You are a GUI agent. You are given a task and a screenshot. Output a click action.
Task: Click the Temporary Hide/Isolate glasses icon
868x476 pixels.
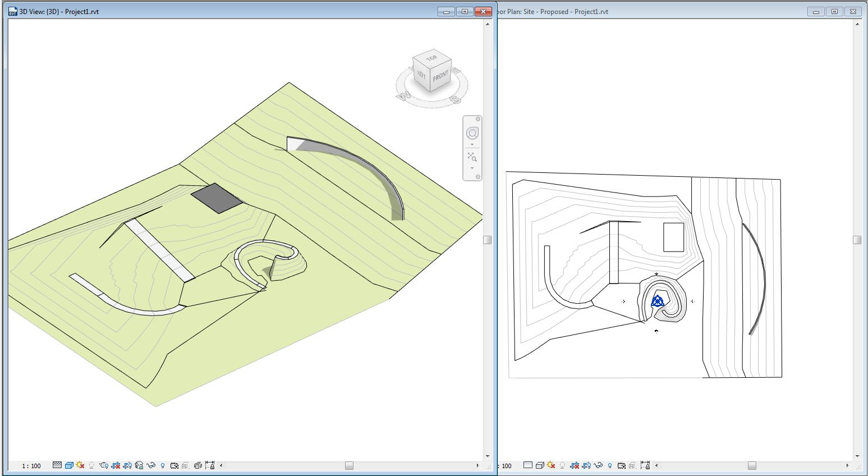[x=150, y=465]
